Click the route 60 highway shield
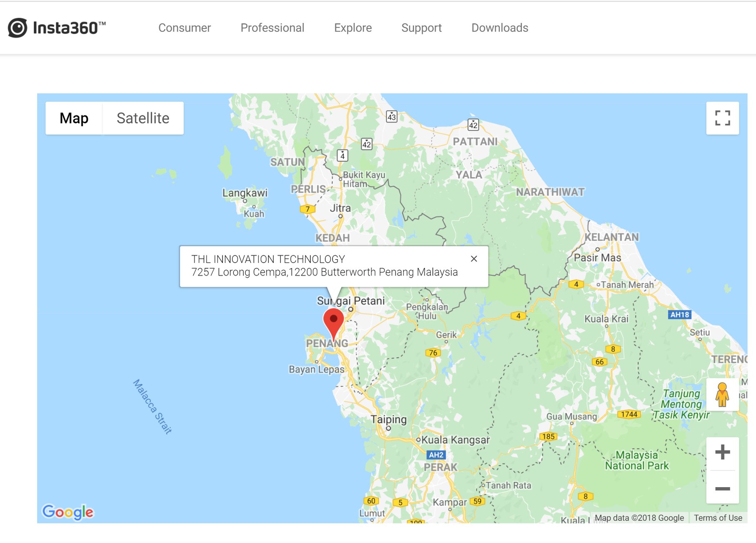The height and width of the screenshot is (543, 756). (371, 500)
